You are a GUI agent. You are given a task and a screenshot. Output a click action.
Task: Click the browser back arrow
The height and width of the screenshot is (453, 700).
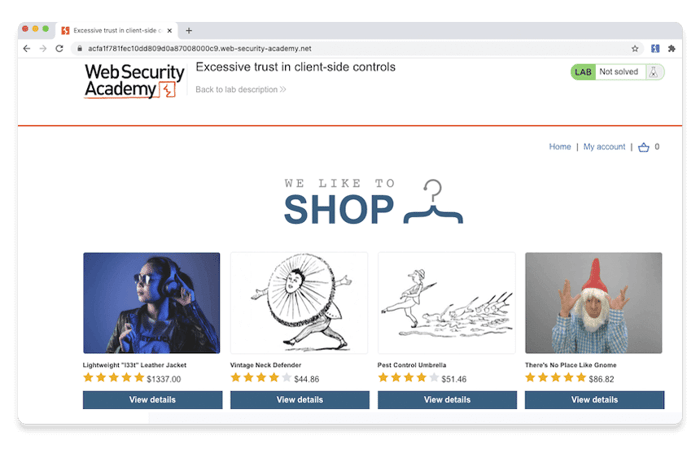pyautogui.click(x=27, y=49)
